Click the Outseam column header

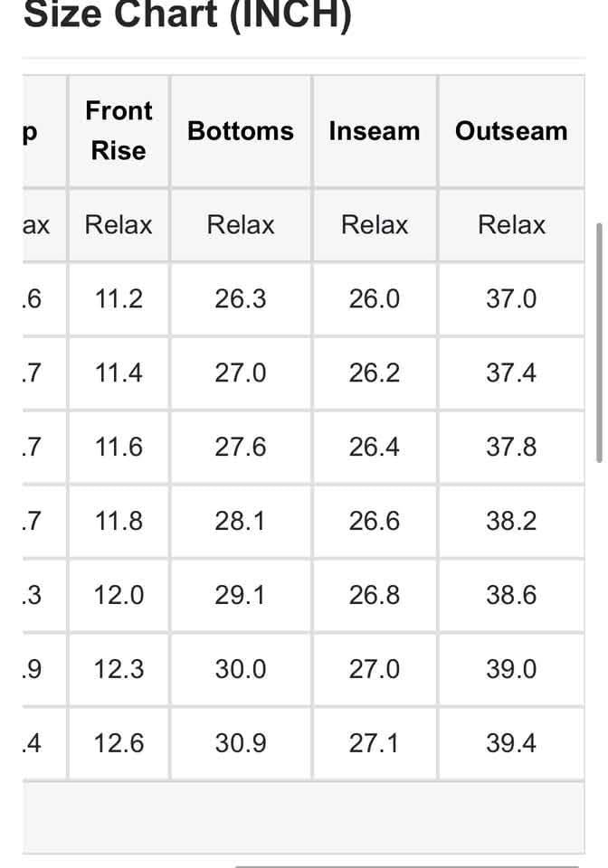pyautogui.click(x=512, y=131)
